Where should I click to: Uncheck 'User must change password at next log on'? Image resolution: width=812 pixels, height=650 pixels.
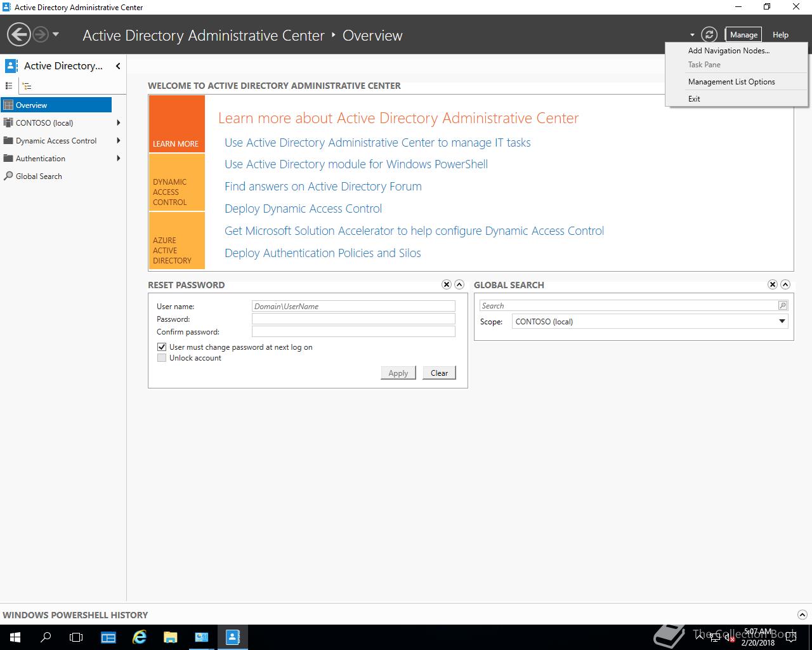pos(162,347)
